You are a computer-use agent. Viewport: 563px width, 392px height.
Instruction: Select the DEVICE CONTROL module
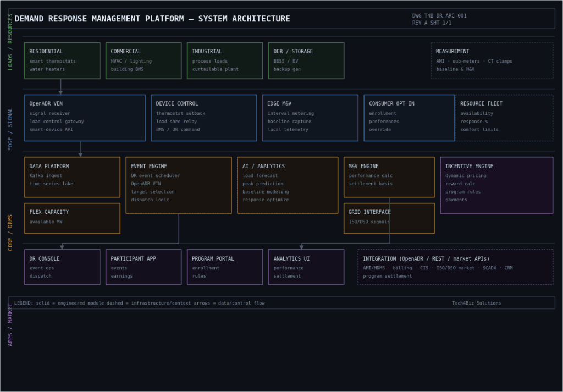click(x=204, y=118)
